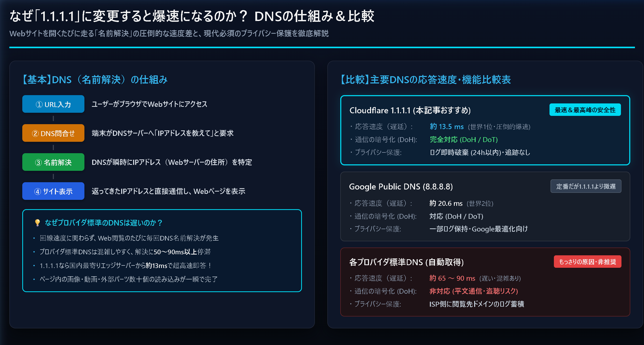Screen dimensions: 644x345
Task: Click the lightbulb icon beside なぜプロバイダ標準のDNSは遅いのか？
Action: 38,223
